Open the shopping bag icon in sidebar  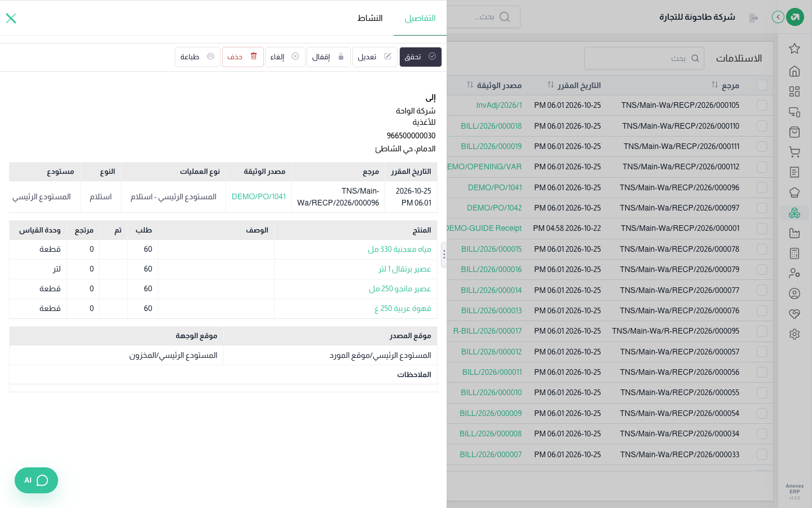coord(795,132)
